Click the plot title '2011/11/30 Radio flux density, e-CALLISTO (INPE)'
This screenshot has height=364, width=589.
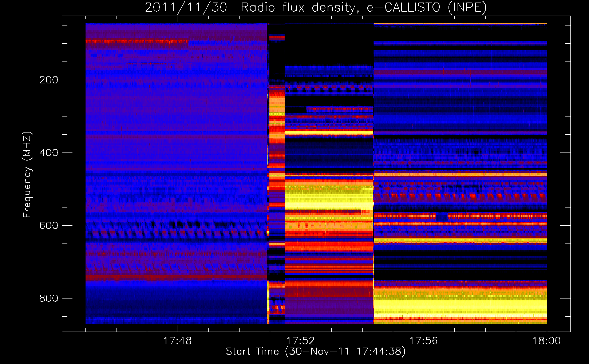pyautogui.click(x=316, y=7)
